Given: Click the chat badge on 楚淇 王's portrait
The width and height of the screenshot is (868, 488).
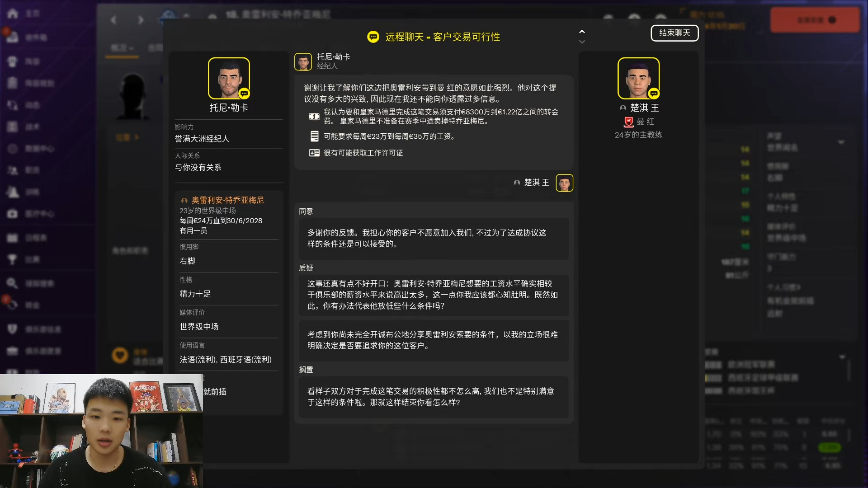Looking at the screenshot, I should [x=654, y=94].
